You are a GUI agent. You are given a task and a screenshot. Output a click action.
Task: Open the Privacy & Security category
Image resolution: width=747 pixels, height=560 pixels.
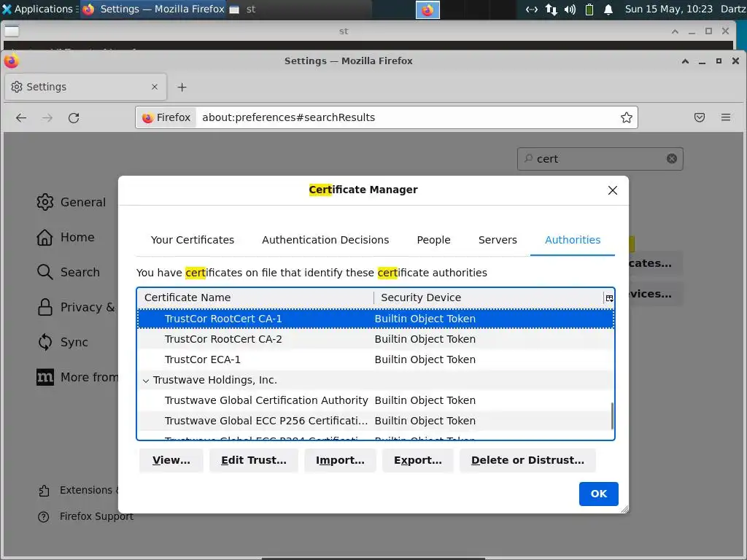[x=76, y=307]
